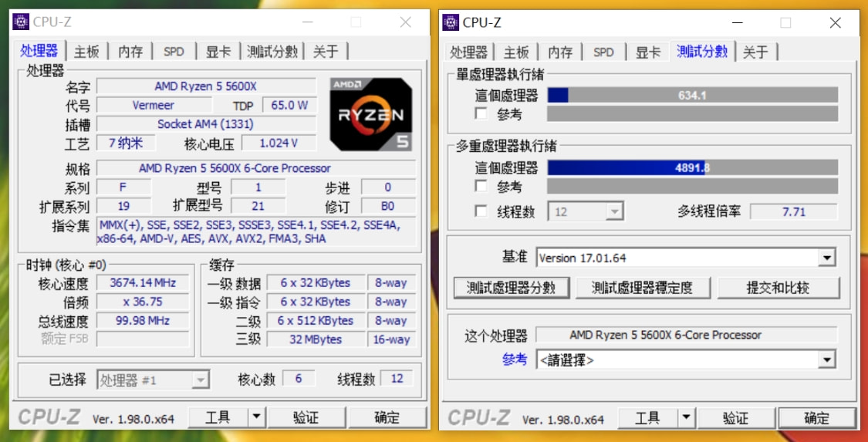868x442 pixels.
Task: Tick the 线程数 checkbox
Action: (x=481, y=211)
